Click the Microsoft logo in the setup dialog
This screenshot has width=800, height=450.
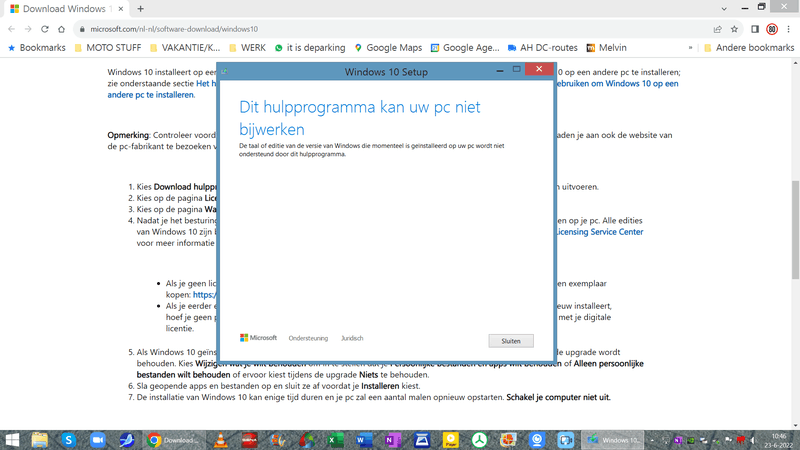[x=258, y=338]
